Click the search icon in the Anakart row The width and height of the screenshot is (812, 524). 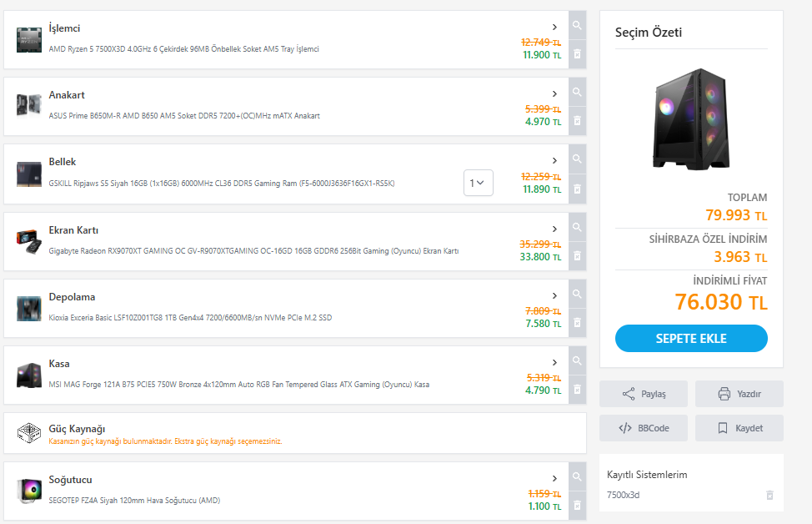(x=577, y=93)
